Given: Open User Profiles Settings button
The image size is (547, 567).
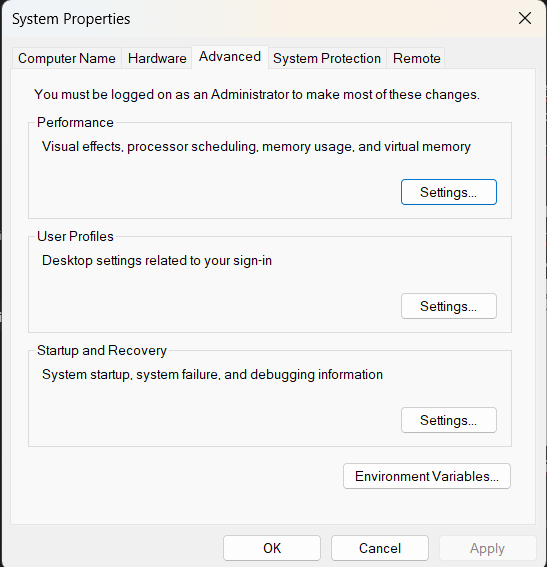Looking at the screenshot, I should coord(449,306).
